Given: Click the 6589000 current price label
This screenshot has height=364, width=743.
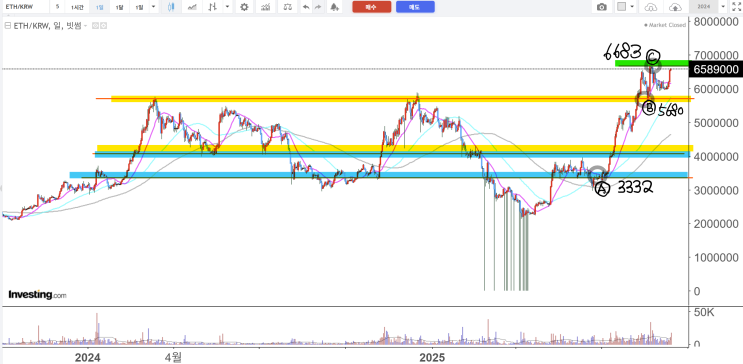Looking at the screenshot, I should [x=716, y=70].
